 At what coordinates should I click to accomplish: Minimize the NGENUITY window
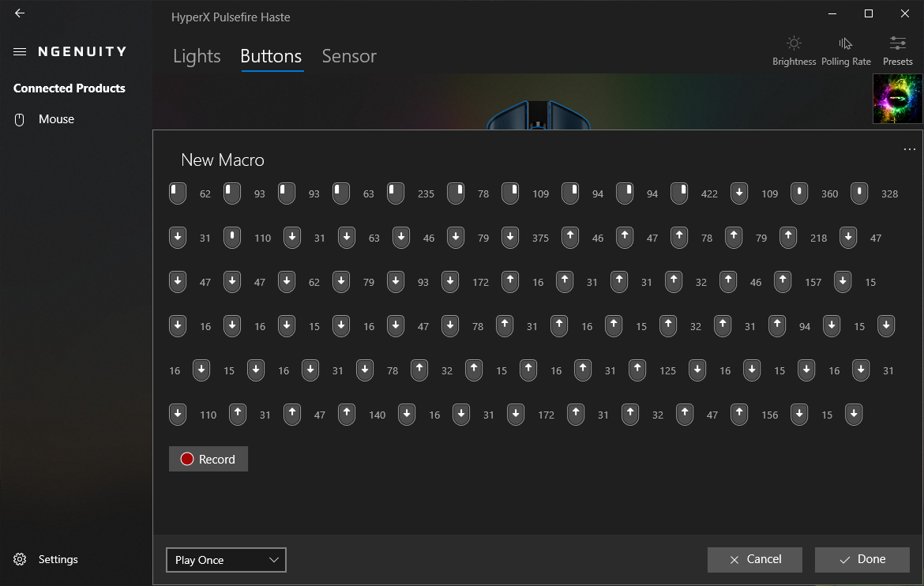click(832, 13)
